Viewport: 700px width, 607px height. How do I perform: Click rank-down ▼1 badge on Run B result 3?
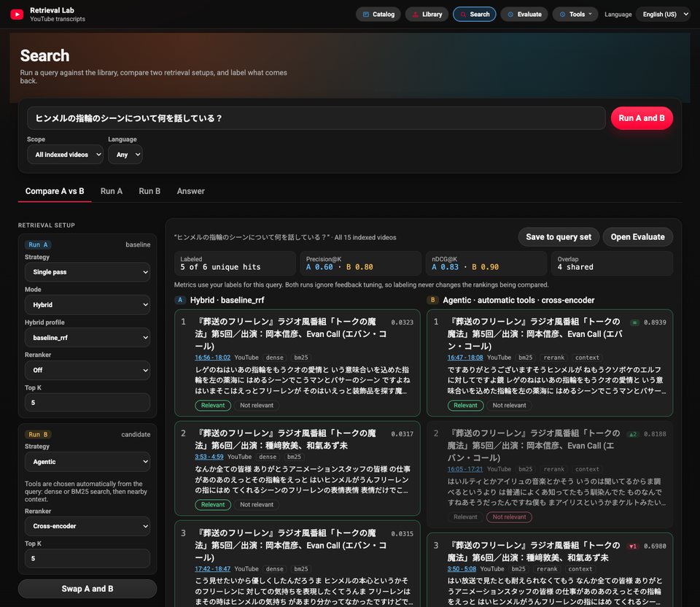tap(633, 546)
